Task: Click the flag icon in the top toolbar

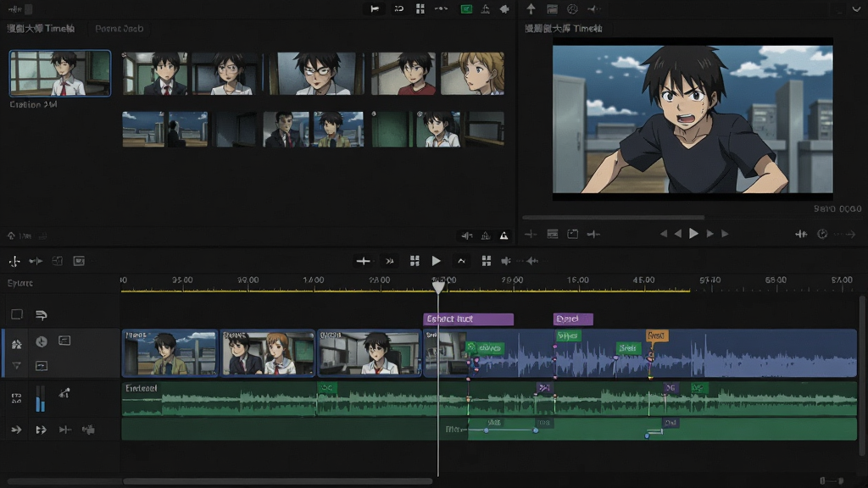Action: point(375,8)
